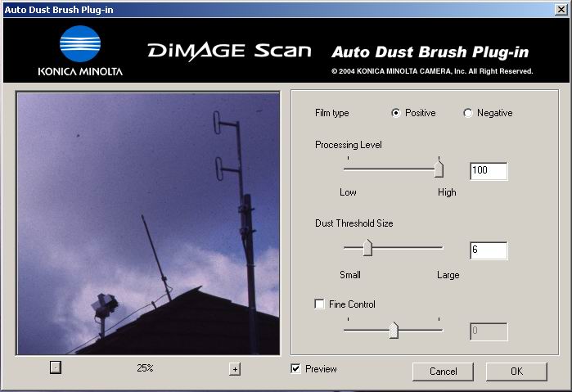Uncheck the Preview checkbox
Viewport: 572px width, 392px height.
296,368
